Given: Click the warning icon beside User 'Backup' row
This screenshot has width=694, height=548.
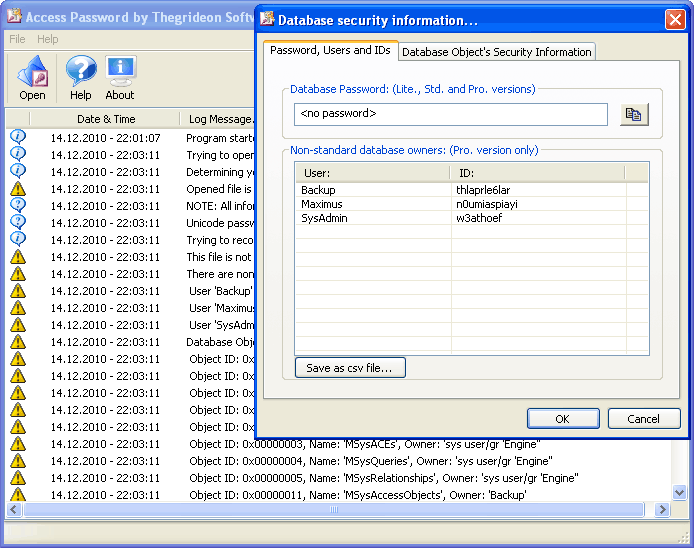Looking at the screenshot, I should (x=18, y=291).
